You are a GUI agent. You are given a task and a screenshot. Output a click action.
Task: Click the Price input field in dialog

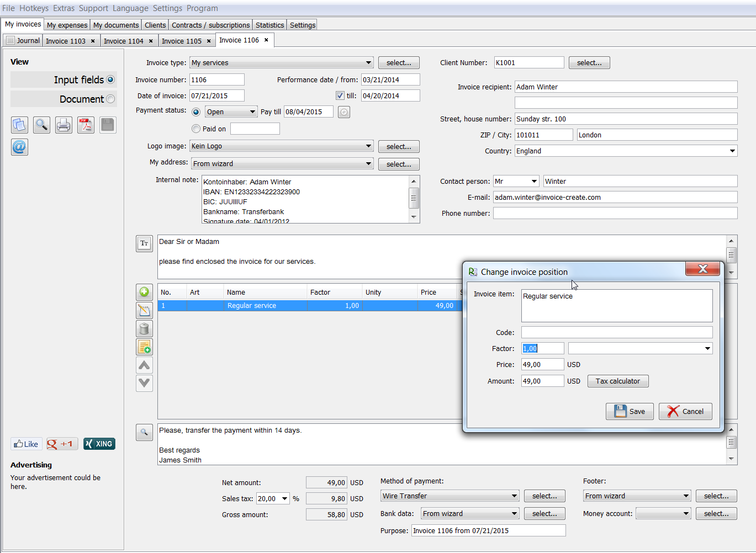[542, 365]
